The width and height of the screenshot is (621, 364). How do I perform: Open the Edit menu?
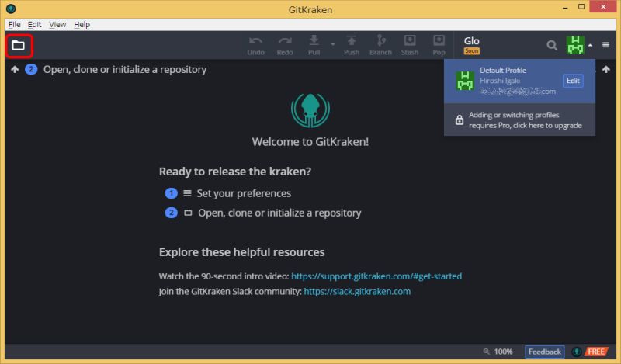[34, 25]
